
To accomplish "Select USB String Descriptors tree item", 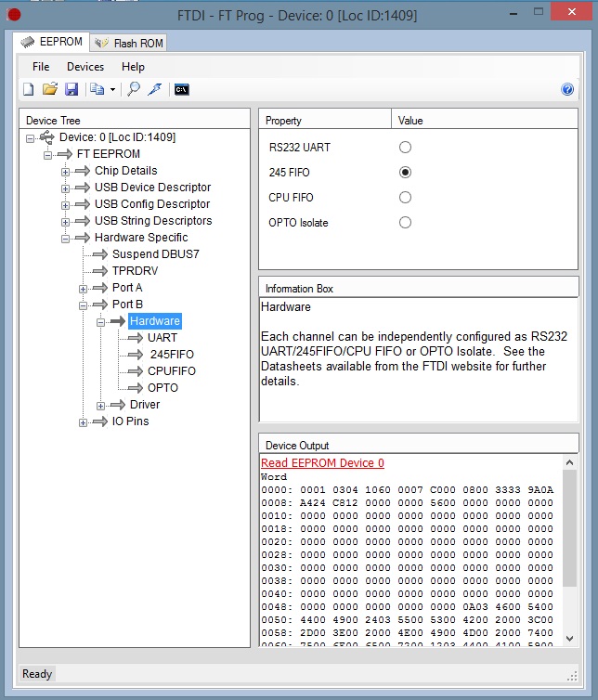I will click(153, 221).
